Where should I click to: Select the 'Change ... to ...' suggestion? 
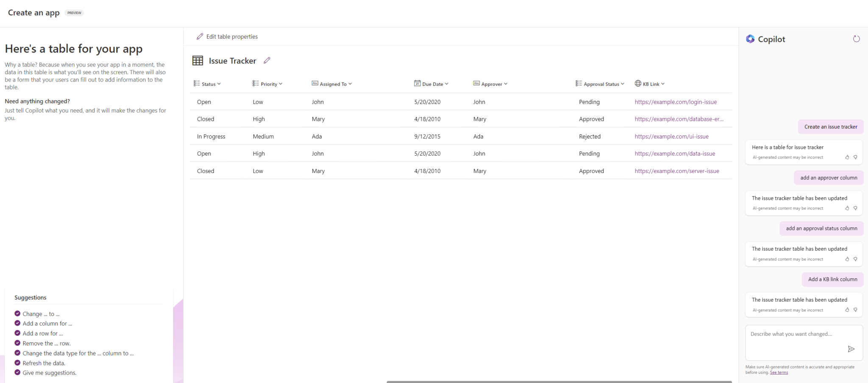point(41,314)
